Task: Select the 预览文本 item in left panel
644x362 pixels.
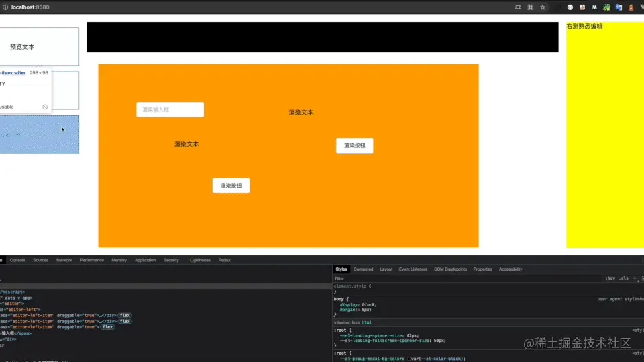Action: pyautogui.click(x=40, y=47)
